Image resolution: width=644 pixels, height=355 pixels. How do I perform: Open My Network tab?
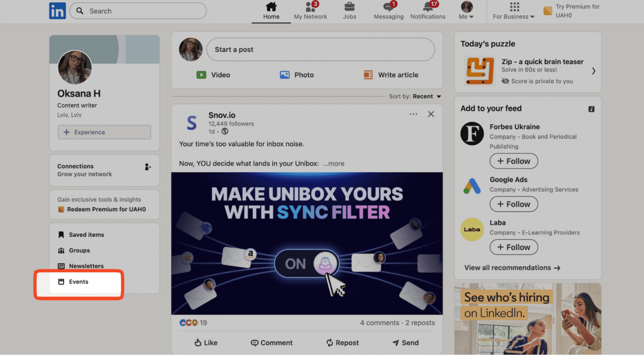point(310,11)
